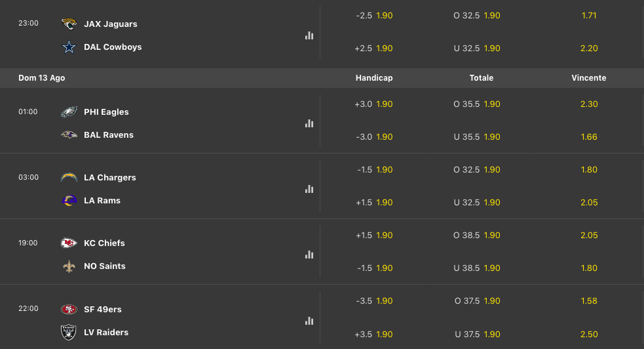Viewport: 644px width, 349px height.
Task: Show statistics for Chargers vs Rams match
Action: pyautogui.click(x=309, y=189)
